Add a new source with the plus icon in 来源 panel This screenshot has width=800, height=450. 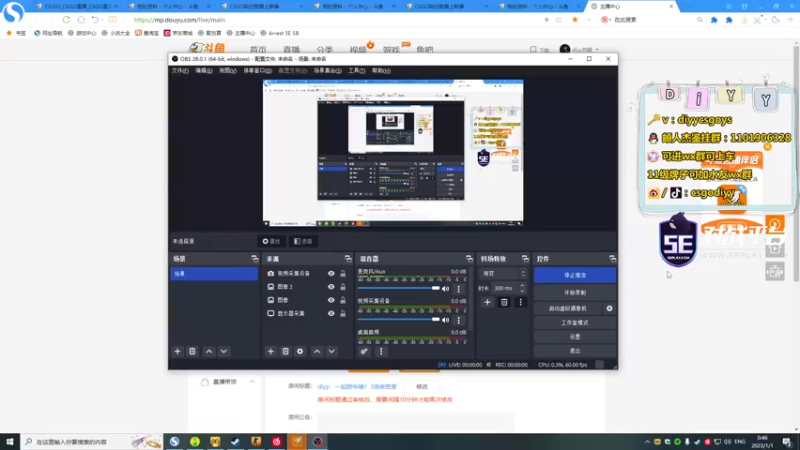point(270,351)
